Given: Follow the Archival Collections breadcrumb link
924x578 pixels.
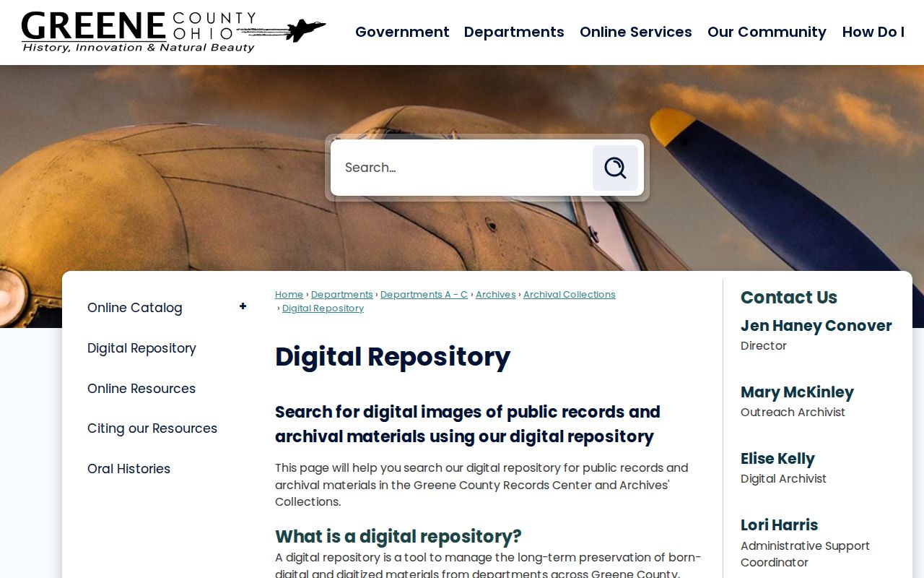Looking at the screenshot, I should (x=570, y=295).
